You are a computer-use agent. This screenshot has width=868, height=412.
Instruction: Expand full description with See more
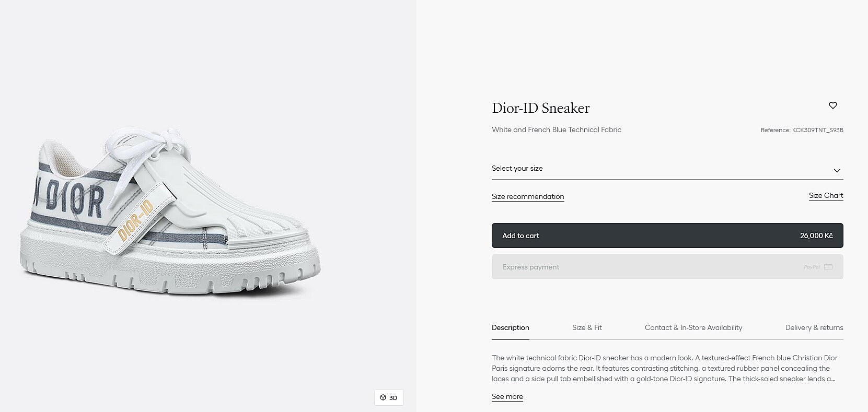pyautogui.click(x=507, y=396)
